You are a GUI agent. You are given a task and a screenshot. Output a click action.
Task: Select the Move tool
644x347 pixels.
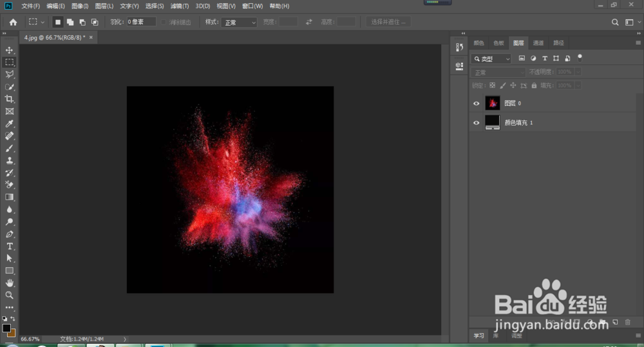pyautogui.click(x=10, y=50)
